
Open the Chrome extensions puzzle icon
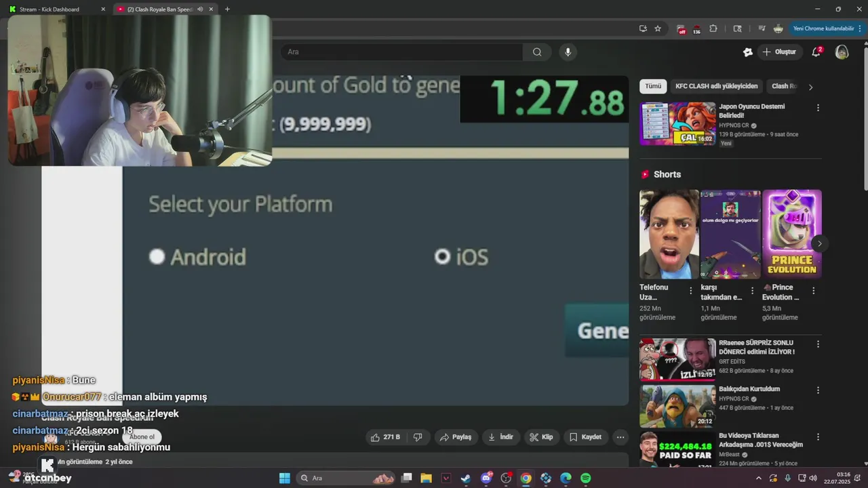[713, 28]
